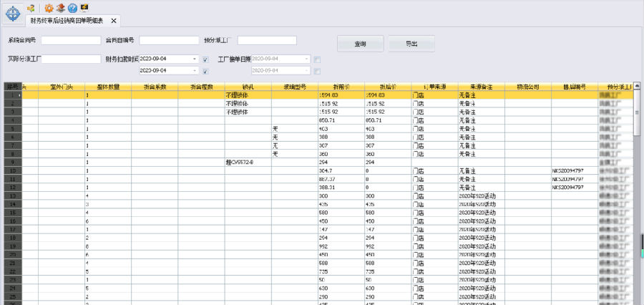The height and width of the screenshot is (305, 644).
Task: Sort by the 室外门头 column header
Action: 62,87
